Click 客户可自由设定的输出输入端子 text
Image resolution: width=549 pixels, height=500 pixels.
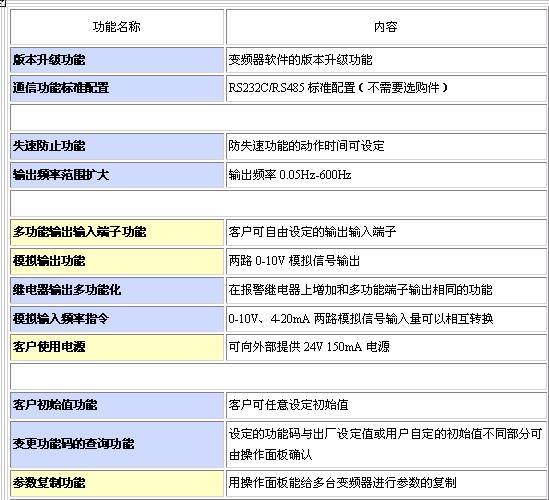pos(312,232)
